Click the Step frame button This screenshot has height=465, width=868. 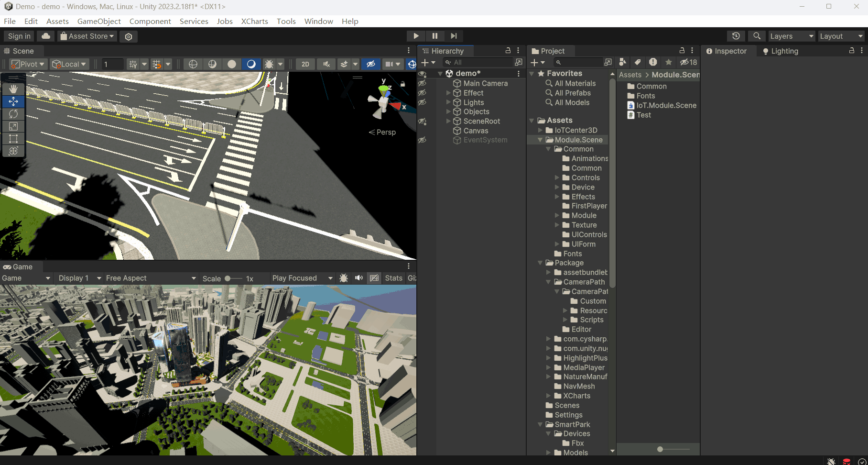(454, 36)
